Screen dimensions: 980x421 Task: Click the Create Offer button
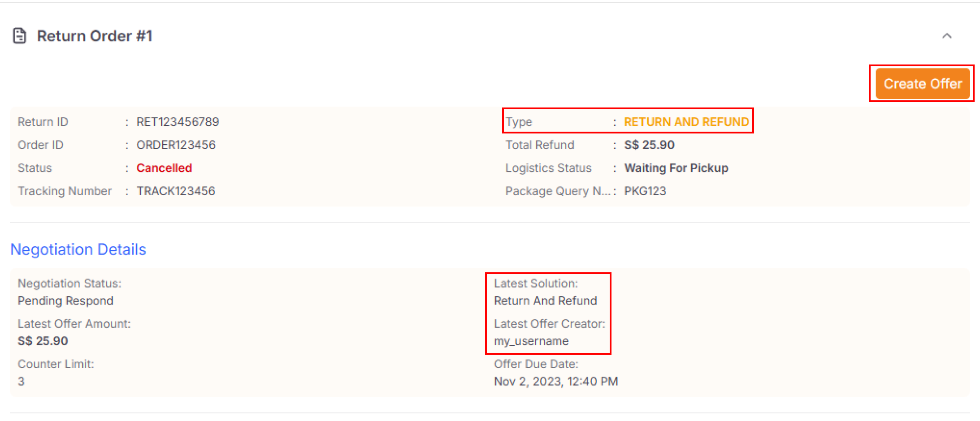coord(922,84)
